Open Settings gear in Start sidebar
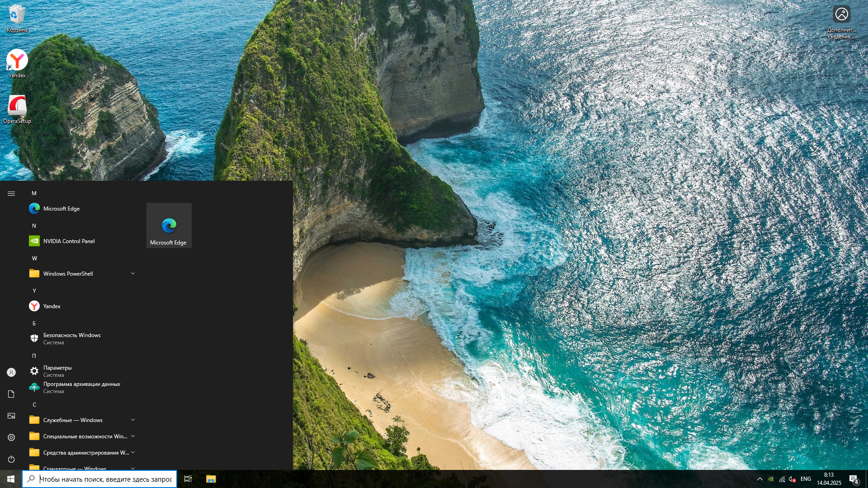The image size is (868, 488). coord(11,437)
